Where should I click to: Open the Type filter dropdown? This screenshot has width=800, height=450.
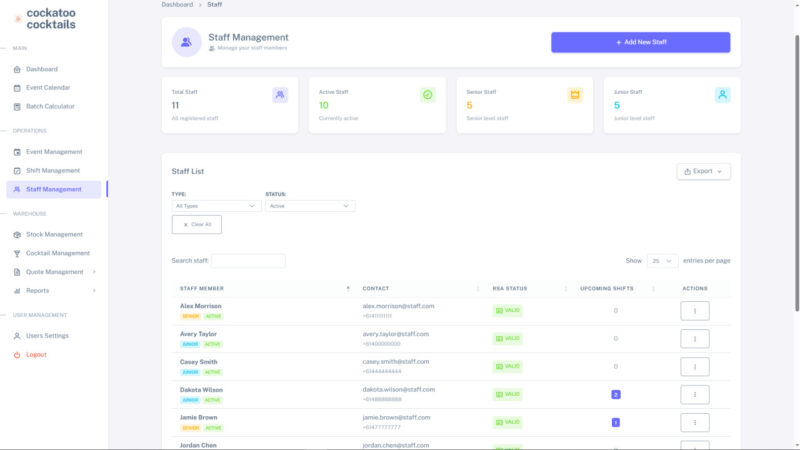pos(216,206)
